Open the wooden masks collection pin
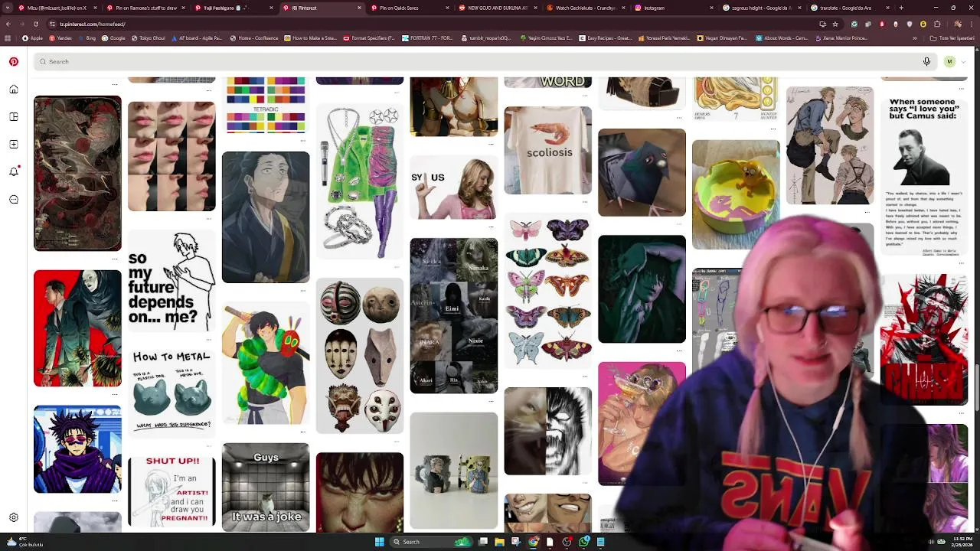The width and height of the screenshot is (980, 551). tap(359, 355)
